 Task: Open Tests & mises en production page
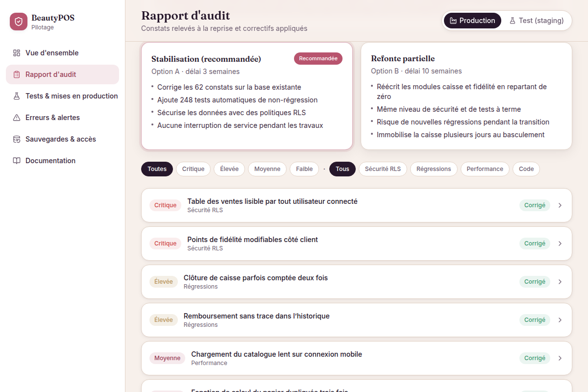pos(62,96)
